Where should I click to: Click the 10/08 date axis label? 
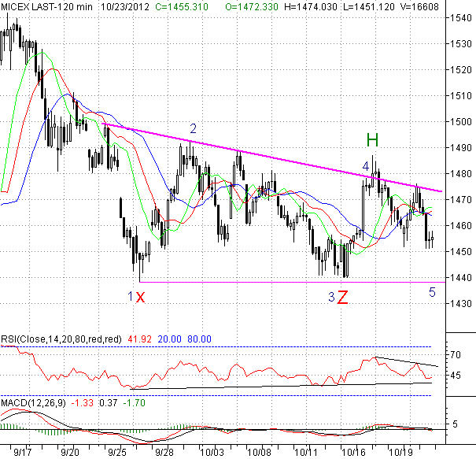[259, 453]
